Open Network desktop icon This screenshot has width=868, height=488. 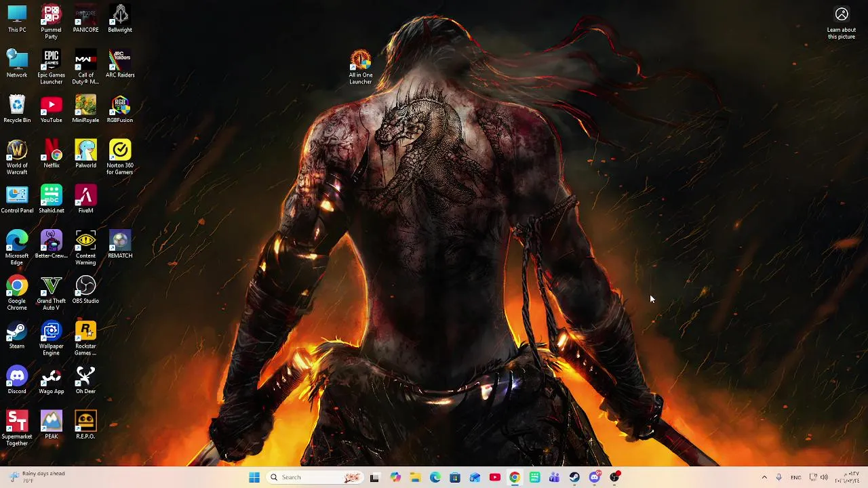click(x=17, y=64)
